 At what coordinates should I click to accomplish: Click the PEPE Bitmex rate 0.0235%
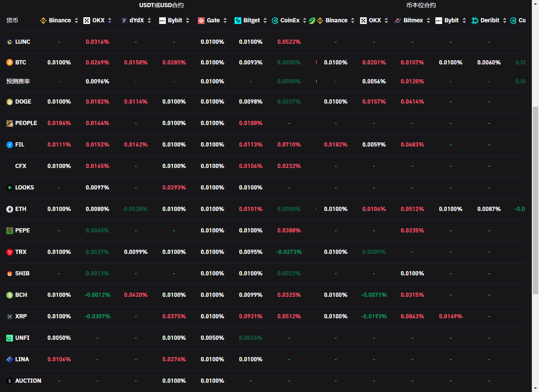412,230
